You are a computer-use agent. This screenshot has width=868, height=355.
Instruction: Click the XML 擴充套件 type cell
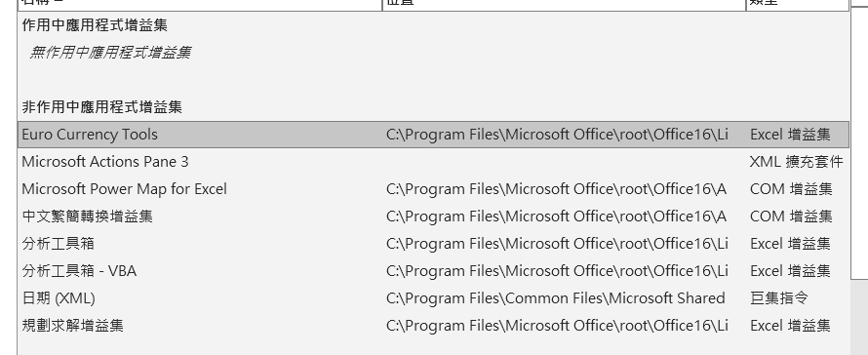(796, 162)
